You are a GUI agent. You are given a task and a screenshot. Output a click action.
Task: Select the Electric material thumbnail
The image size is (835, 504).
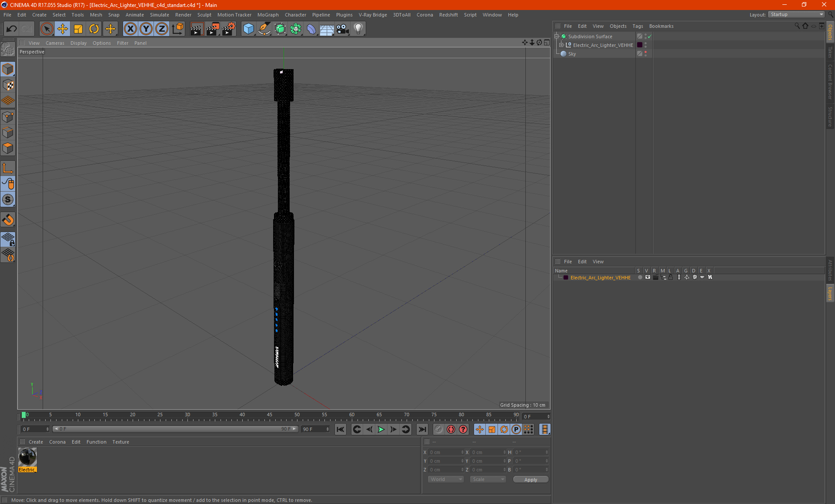coord(27,457)
